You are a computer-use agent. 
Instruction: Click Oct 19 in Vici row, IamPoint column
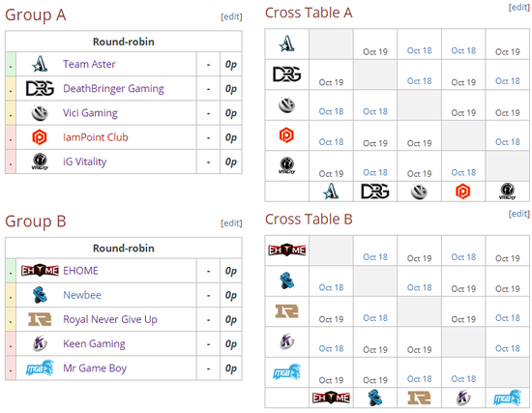click(463, 113)
